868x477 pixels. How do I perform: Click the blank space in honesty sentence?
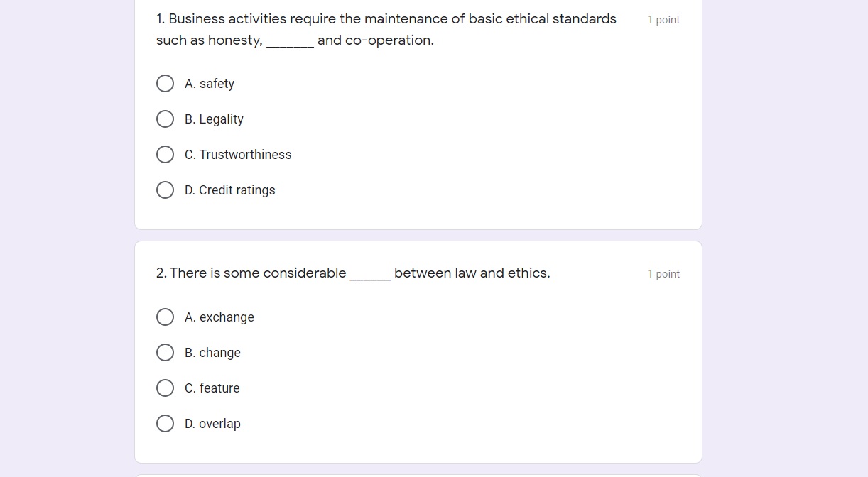coord(290,40)
